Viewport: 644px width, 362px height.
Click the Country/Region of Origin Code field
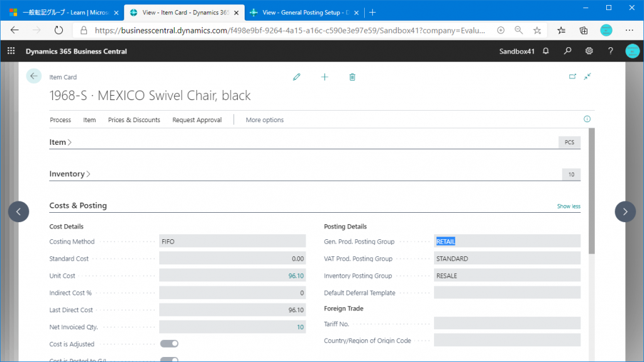click(508, 340)
